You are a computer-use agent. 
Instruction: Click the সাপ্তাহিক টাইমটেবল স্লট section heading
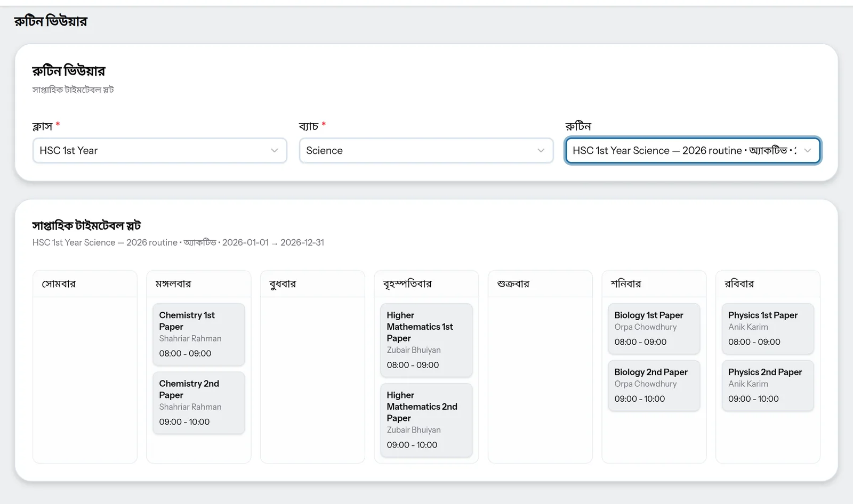pyautogui.click(x=86, y=225)
